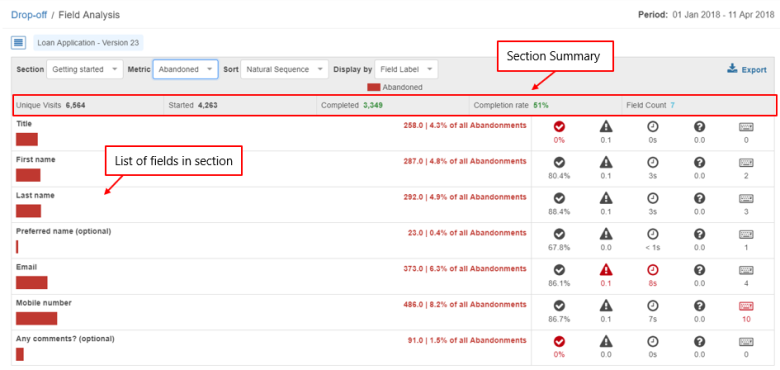Click the Export download icon

pos(732,69)
